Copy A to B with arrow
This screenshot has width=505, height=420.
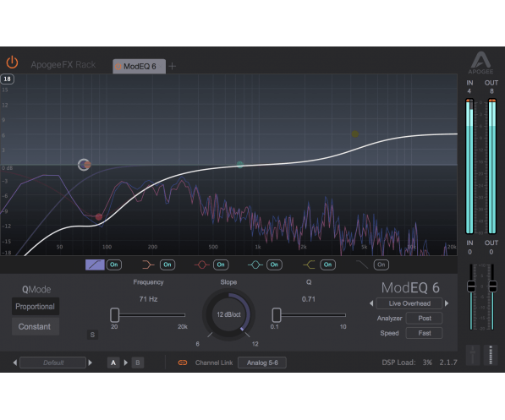coord(126,363)
